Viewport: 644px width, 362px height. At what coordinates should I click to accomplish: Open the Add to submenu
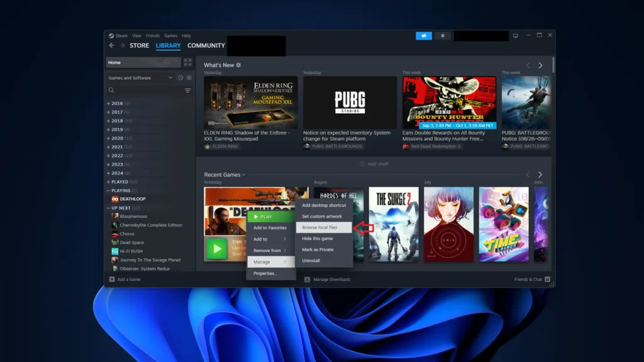(x=270, y=239)
